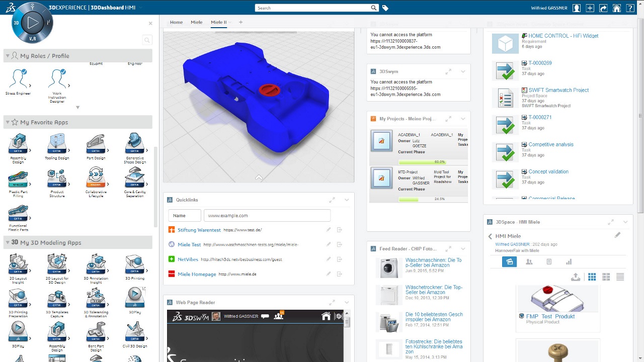Click the compass play button

tap(33, 22)
